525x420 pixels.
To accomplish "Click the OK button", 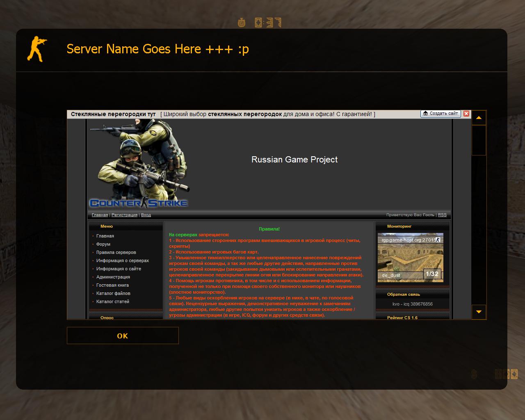I will 123,336.
